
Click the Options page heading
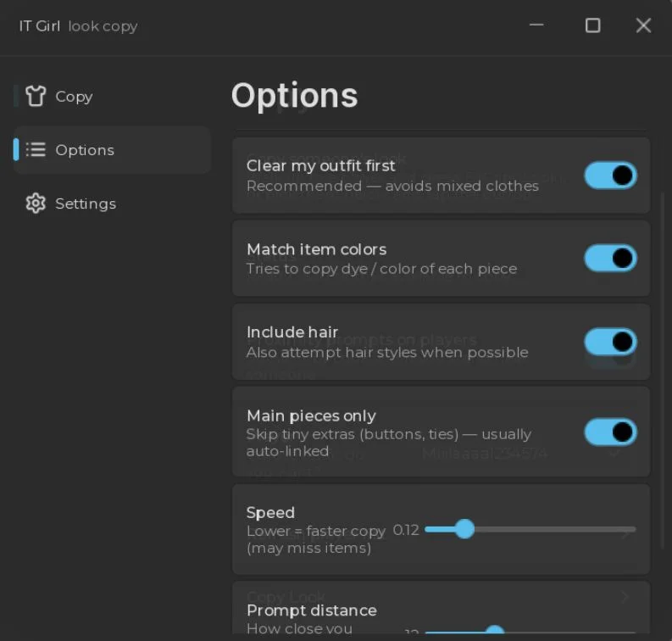click(x=294, y=96)
